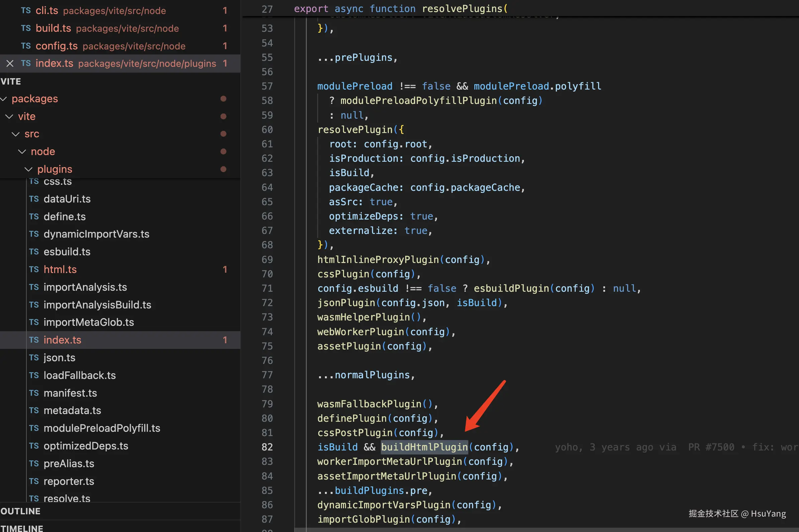Open PR #7500 blame annotation link

click(711, 447)
